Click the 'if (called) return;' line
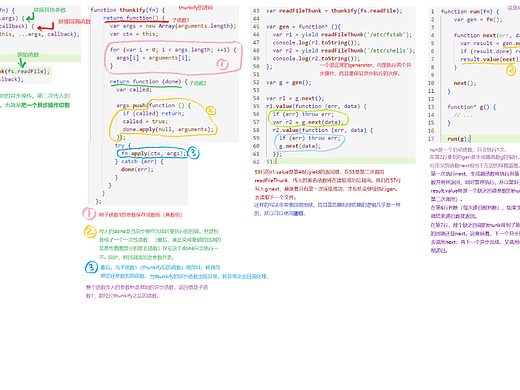Image resolution: width=520 pixels, height=390 pixels. point(153,113)
